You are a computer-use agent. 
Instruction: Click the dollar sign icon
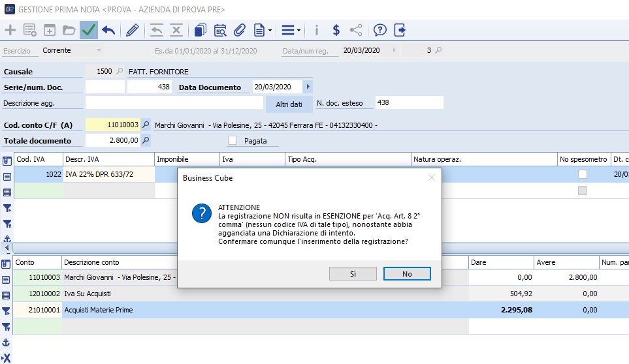(x=336, y=30)
